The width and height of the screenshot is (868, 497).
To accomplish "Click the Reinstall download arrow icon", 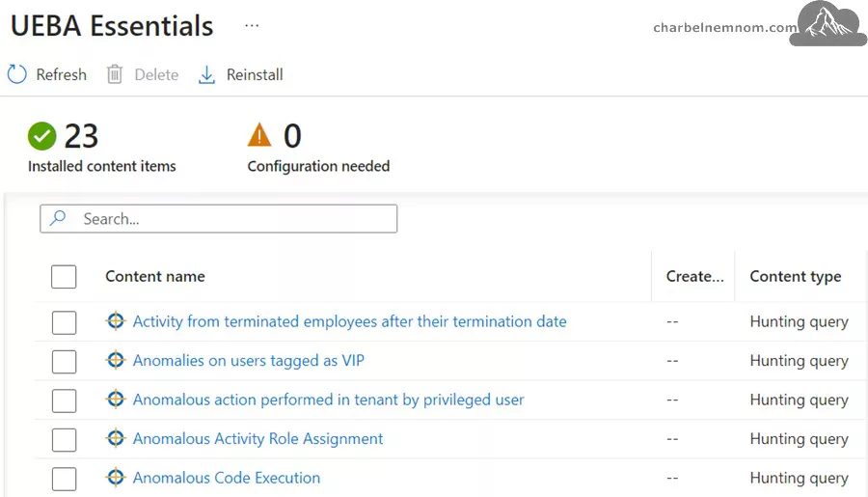I will click(206, 75).
